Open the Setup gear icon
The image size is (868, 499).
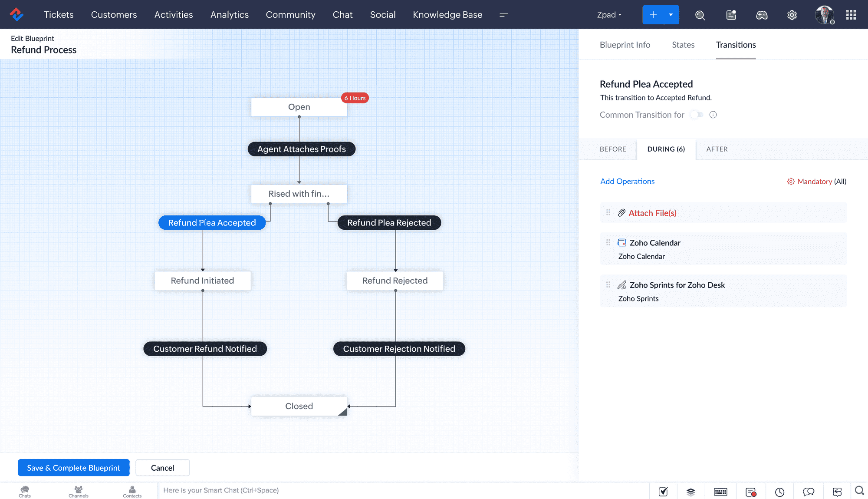792,15
